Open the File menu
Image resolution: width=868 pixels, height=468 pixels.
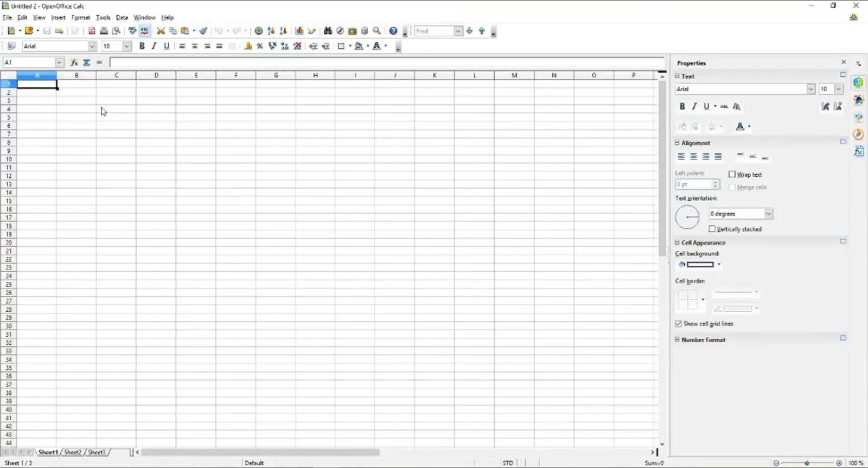pyautogui.click(x=7, y=17)
